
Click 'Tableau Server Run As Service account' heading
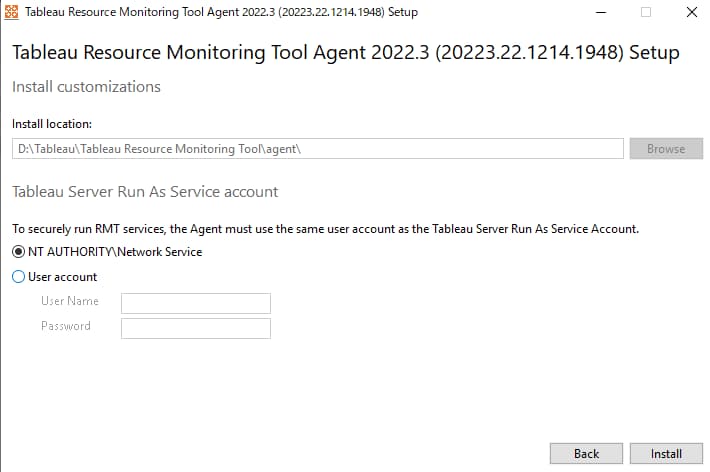pos(145,192)
